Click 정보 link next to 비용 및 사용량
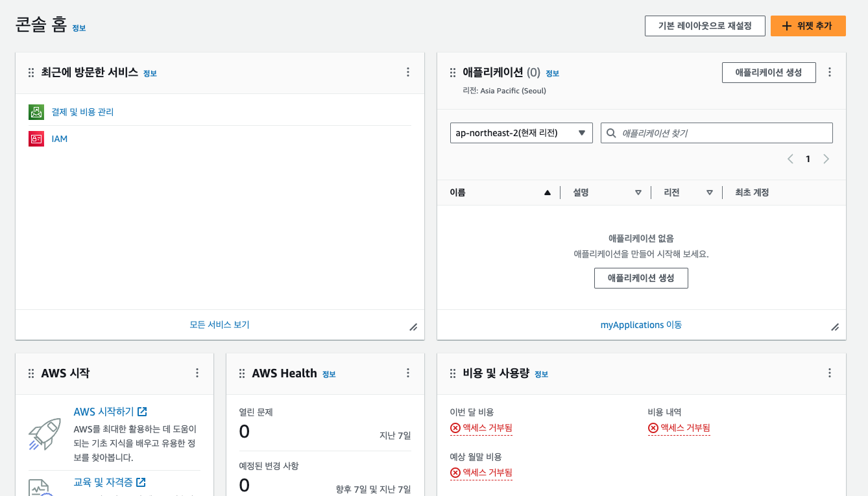Viewport: 868px width, 496px height. click(x=541, y=375)
